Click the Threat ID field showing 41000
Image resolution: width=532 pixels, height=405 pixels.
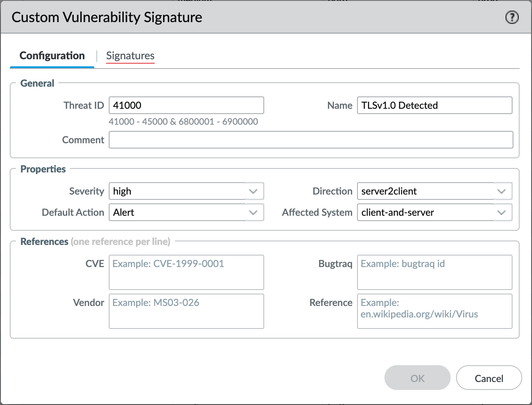[186, 105]
